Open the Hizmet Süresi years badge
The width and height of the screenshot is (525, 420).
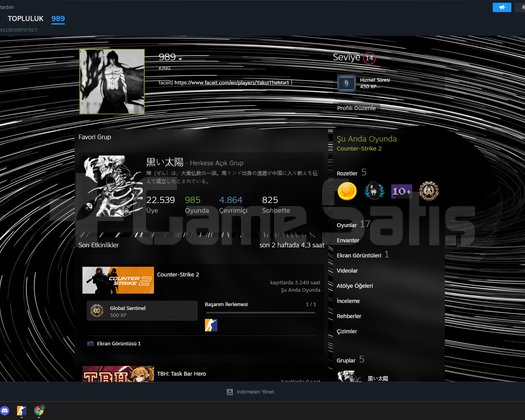click(346, 83)
